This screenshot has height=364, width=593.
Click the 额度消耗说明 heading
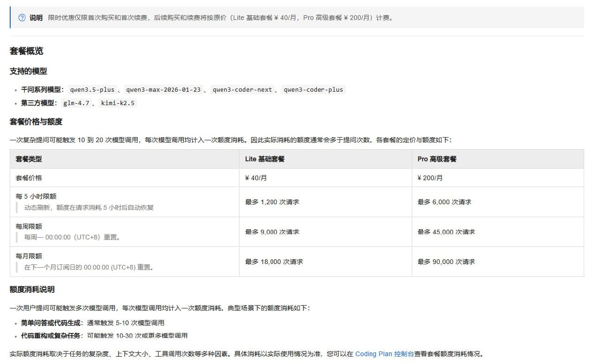click(x=32, y=289)
